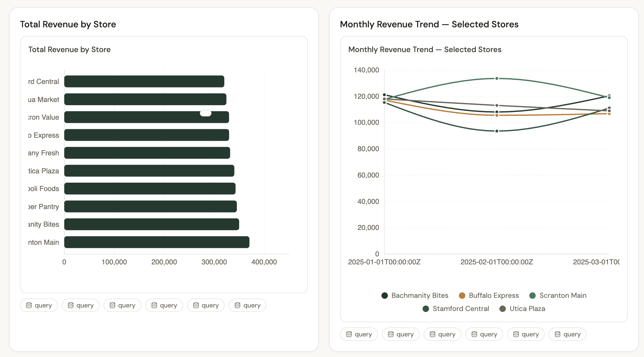Screen dimensions: 644x357
Task: Click the white pill on the Akron Value bar
Action: coord(205,113)
